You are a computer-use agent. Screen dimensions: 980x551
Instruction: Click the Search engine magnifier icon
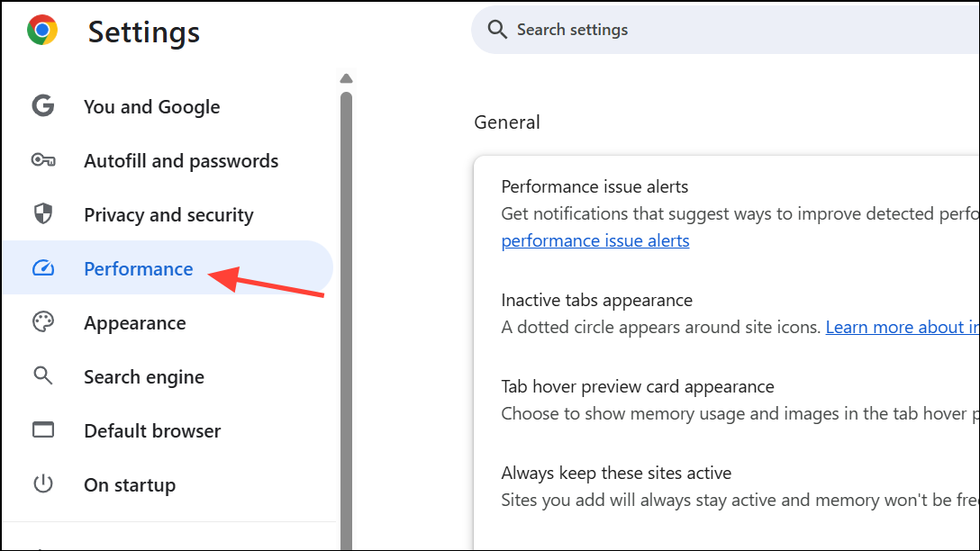click(43, 376)
